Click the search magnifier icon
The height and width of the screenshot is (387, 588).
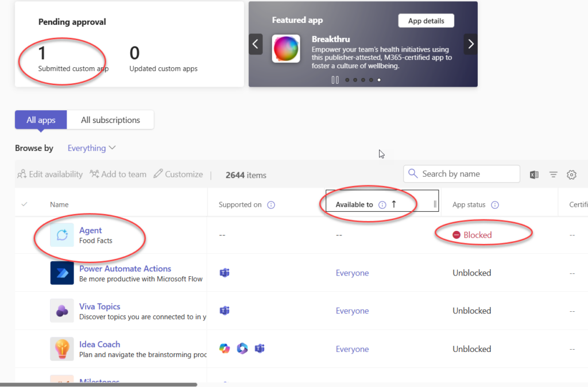point(412,173)
